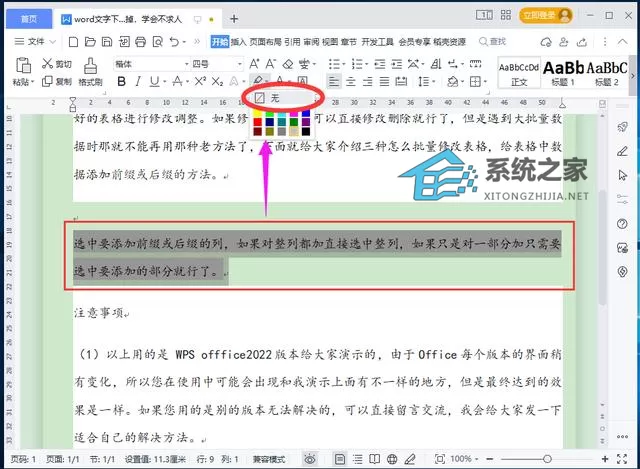This screenshot has width=640, height=469.
Task: Switch to the 插入 ribbon tab
Action: click(238, 42)
